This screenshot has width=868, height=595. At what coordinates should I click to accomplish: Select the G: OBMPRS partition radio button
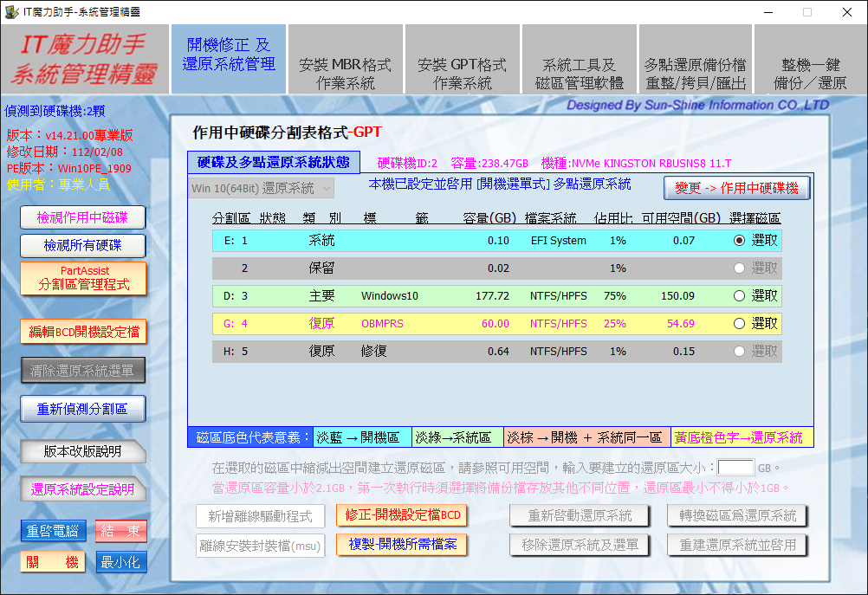739,324
